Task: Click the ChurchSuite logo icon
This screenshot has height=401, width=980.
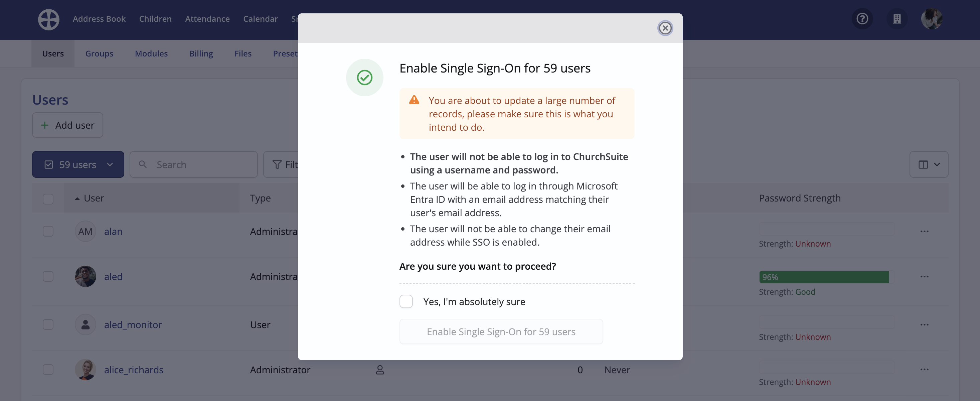Action: (49, 19)
